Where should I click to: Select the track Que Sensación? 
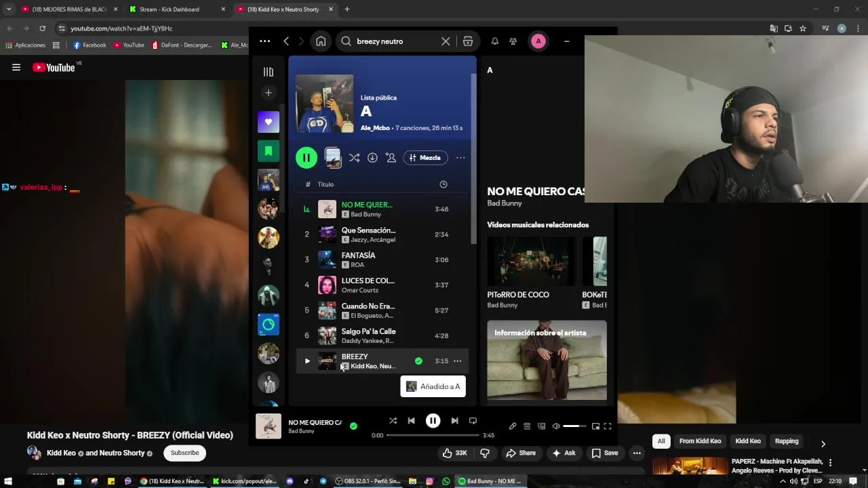click(x=382, y=235)
